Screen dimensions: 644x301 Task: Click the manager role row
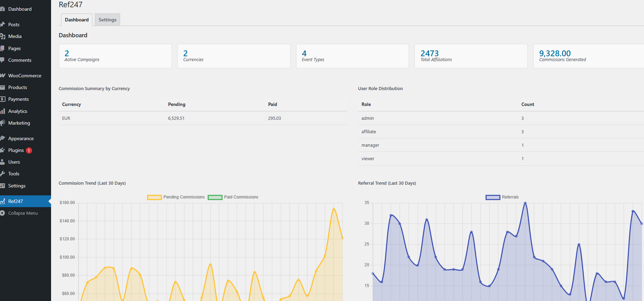501,145
